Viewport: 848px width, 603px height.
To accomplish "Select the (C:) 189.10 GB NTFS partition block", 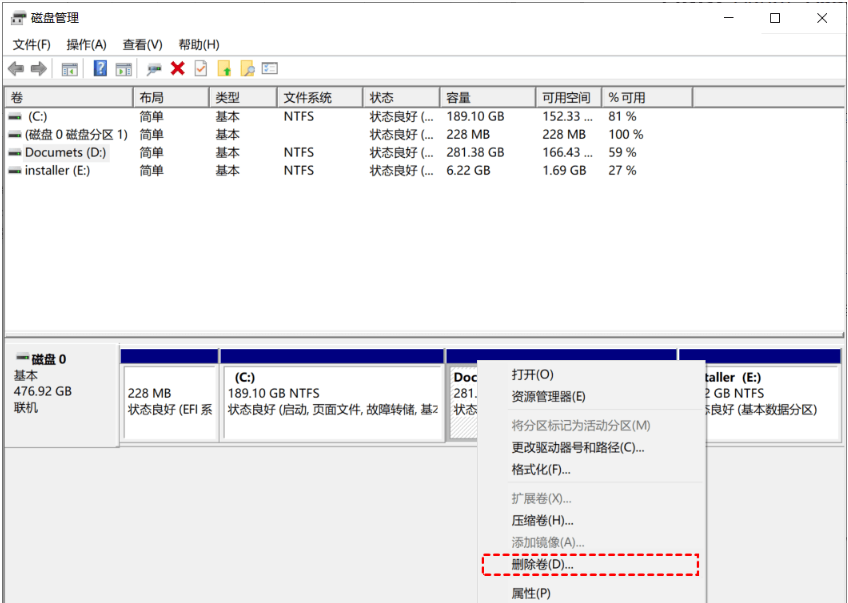I will (x=333, y=395).
